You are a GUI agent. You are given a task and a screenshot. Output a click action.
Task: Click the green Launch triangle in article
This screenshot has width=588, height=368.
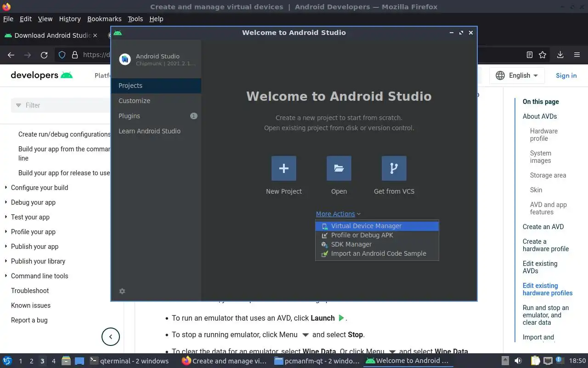(341, 318)
